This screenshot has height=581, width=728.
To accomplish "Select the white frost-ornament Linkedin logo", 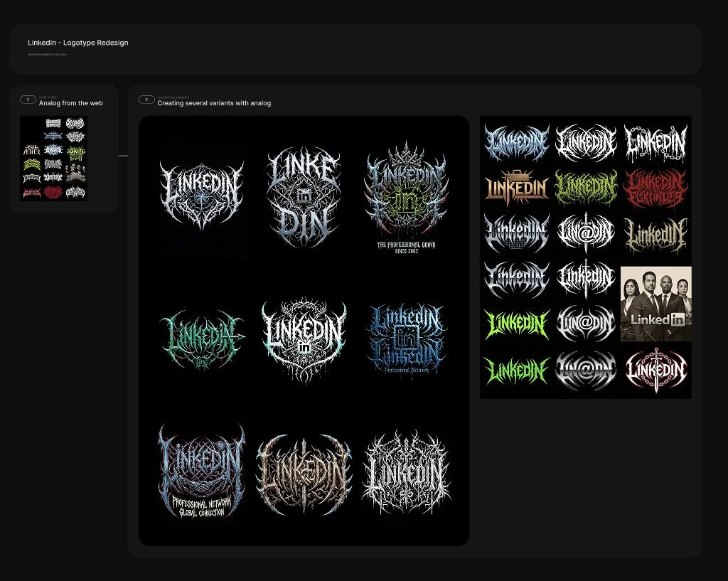I will (406, 473).
